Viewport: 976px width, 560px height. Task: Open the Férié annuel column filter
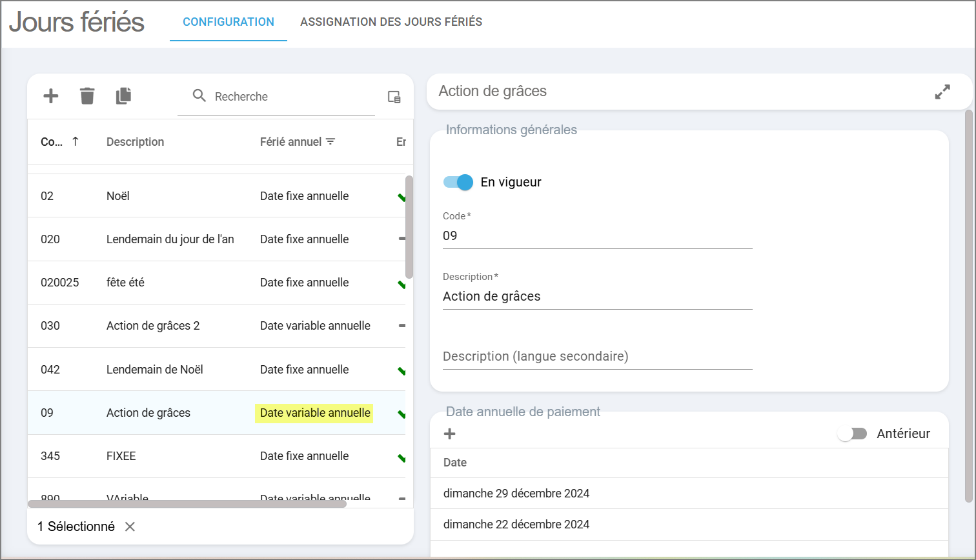(330, 142)
